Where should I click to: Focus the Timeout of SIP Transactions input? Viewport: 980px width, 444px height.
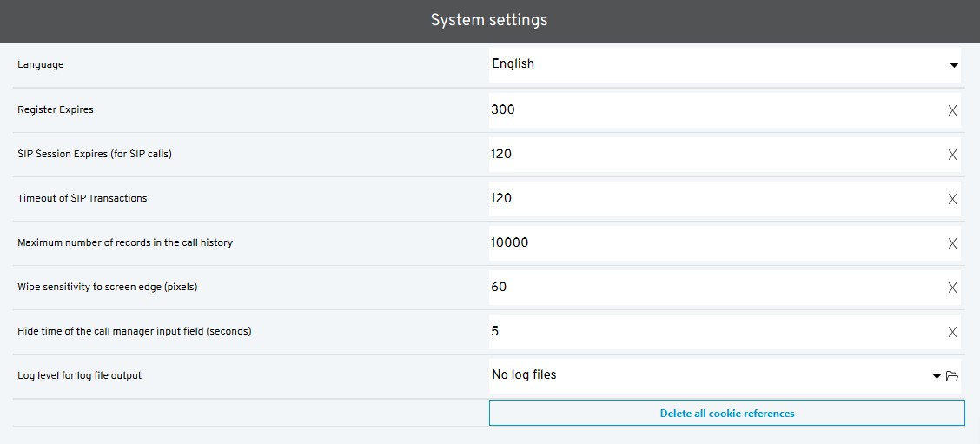click(712, 199)
